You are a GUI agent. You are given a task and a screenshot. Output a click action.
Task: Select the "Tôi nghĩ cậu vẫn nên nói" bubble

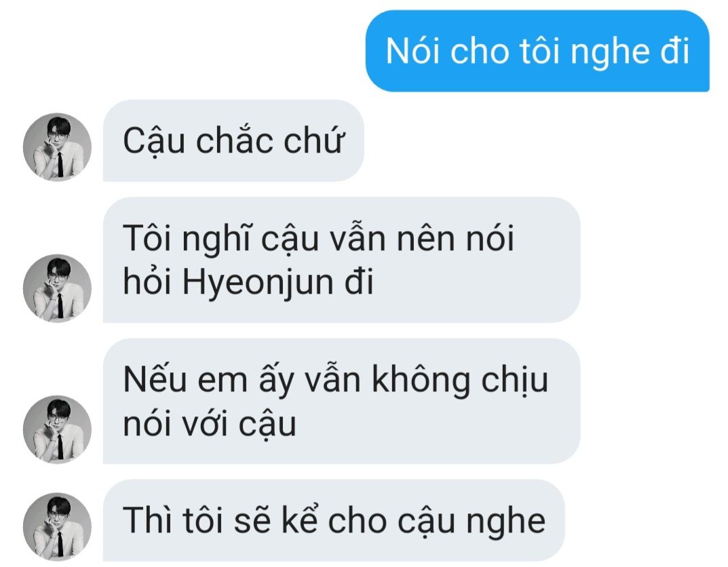341,260
